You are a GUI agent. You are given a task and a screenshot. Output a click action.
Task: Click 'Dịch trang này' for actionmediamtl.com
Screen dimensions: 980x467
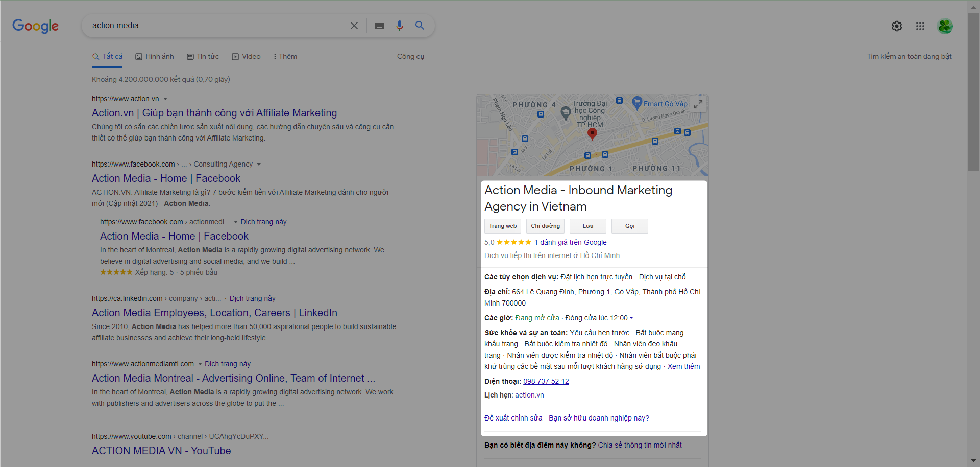(228, 364)
